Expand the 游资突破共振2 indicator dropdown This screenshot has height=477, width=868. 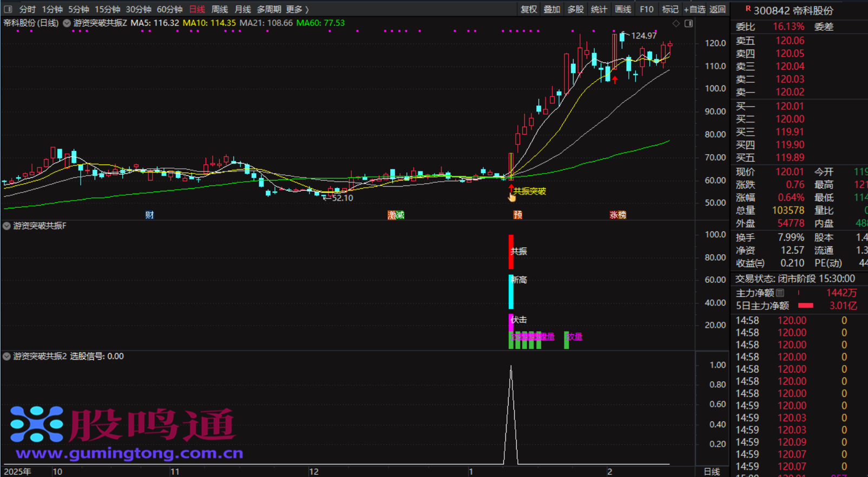[x=6, y=356]
